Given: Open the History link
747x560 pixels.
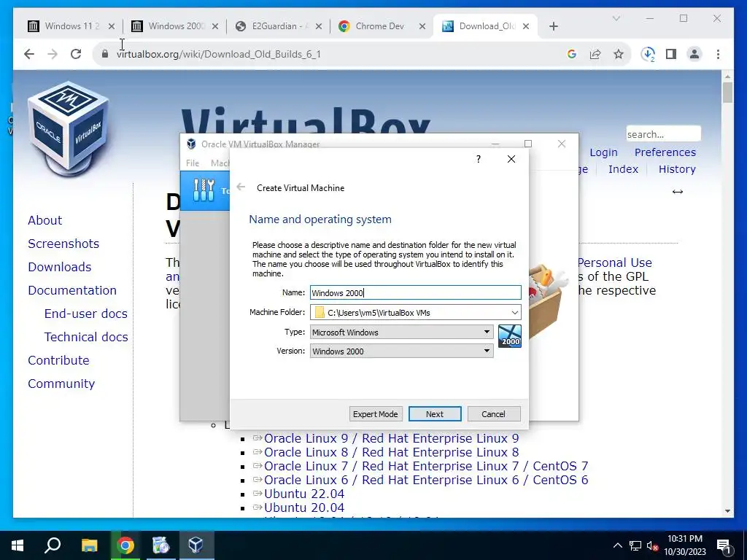Looking at the screenshot, I should [x=677, y=169].
